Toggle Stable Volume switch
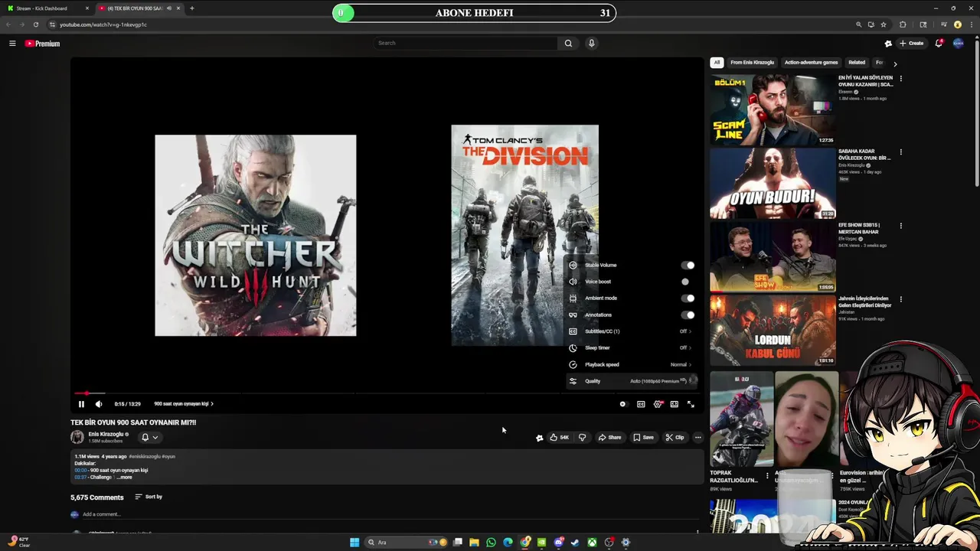The height and width of the screenshot is (551, 980). (x=688, y=266)
